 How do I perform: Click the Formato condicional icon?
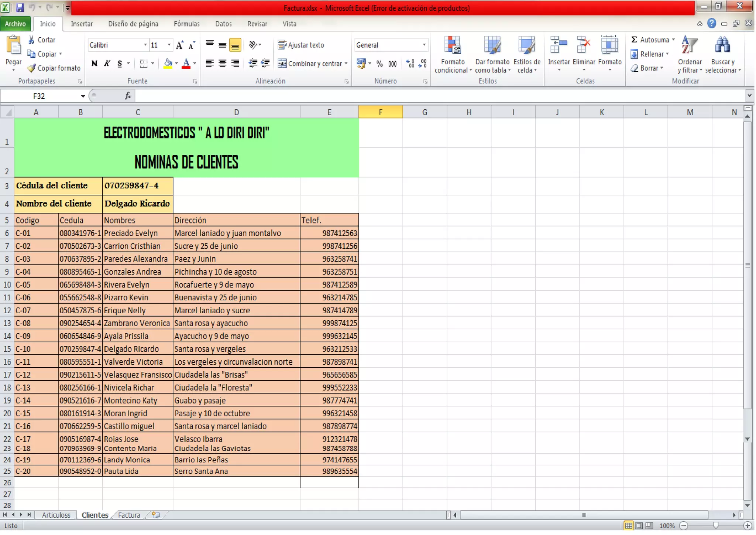click(452, 46)
